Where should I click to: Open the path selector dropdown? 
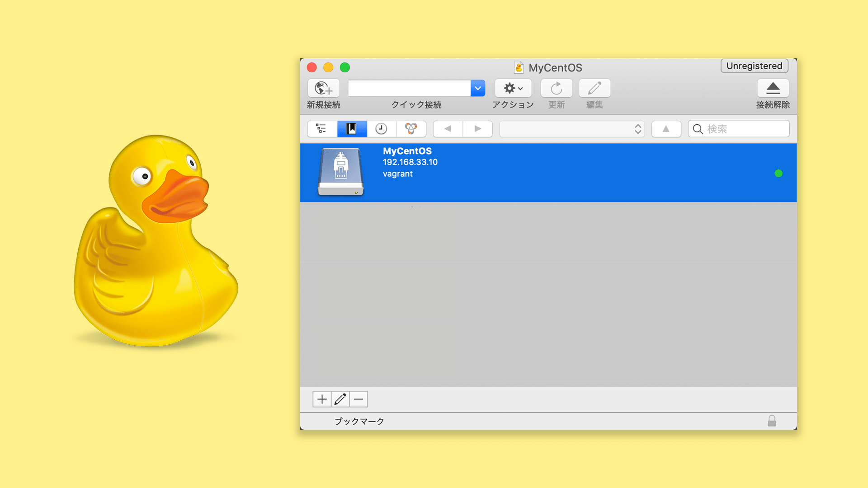tap(572, 129)
